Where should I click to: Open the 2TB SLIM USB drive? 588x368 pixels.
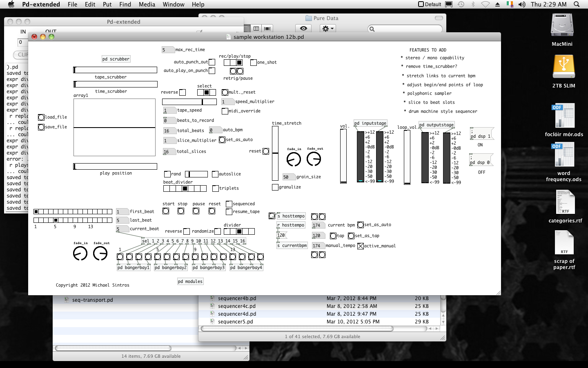pos(564,67)
